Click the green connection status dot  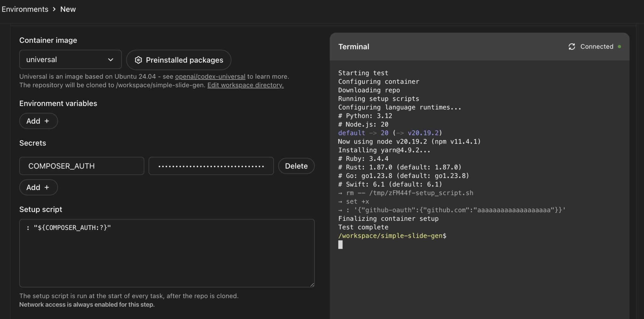click(x=620, y=46)
